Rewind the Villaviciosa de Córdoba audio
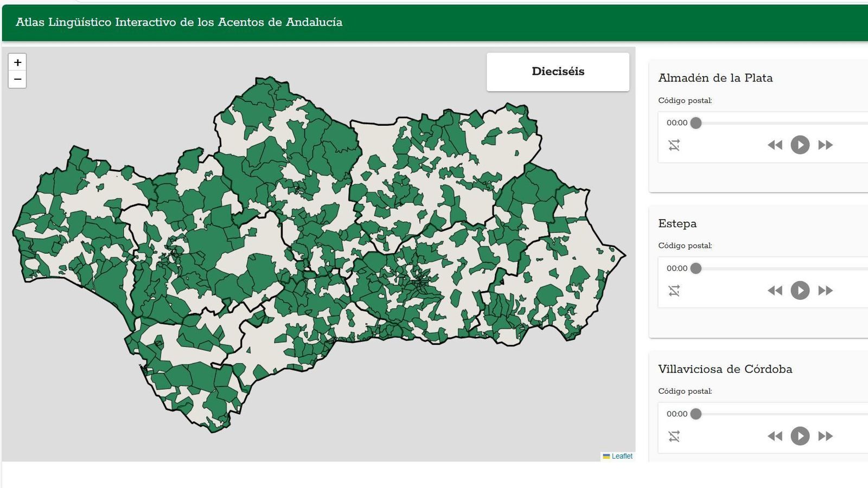The width and height of the screenshot is (868, 488). (775, 435)
